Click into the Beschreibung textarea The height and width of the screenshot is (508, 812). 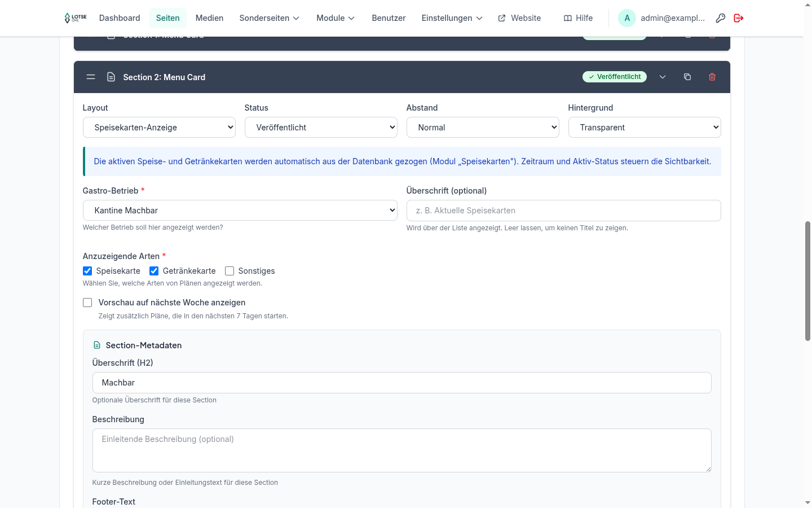point(401,450)
